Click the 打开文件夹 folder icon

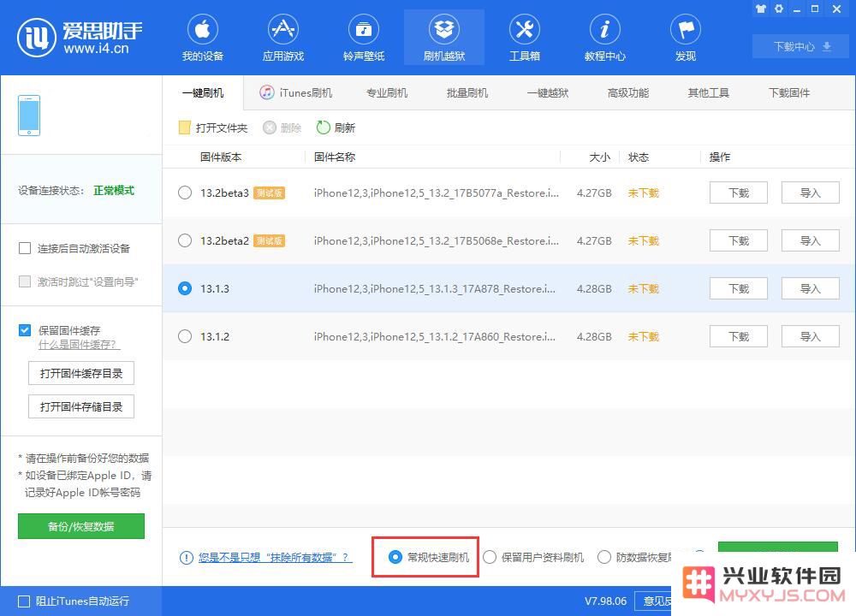[185, 127]
